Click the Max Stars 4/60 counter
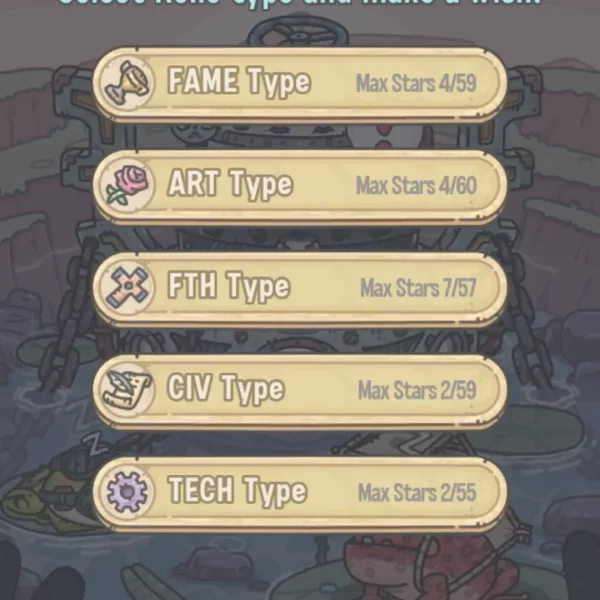600x600 pixels. click(416, 186)
